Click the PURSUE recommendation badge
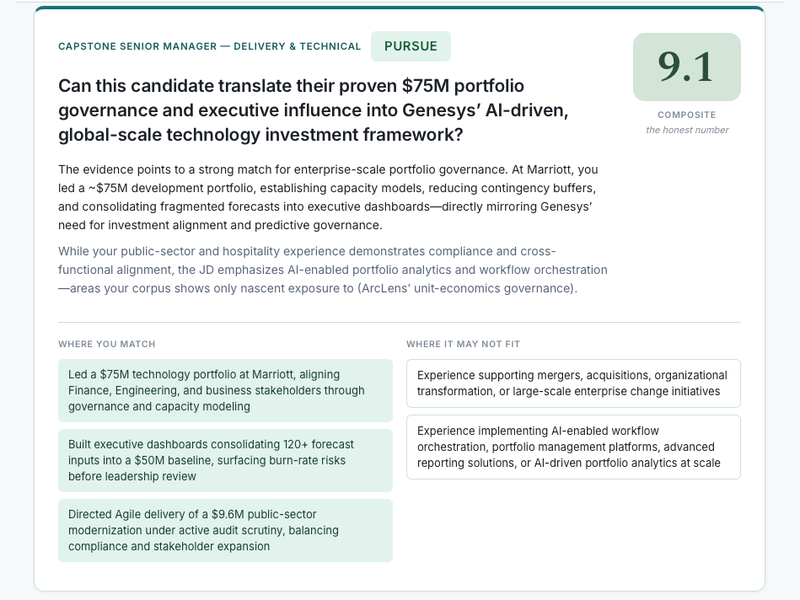The width and height of the screenshot is (800, 600). (411, 46)
